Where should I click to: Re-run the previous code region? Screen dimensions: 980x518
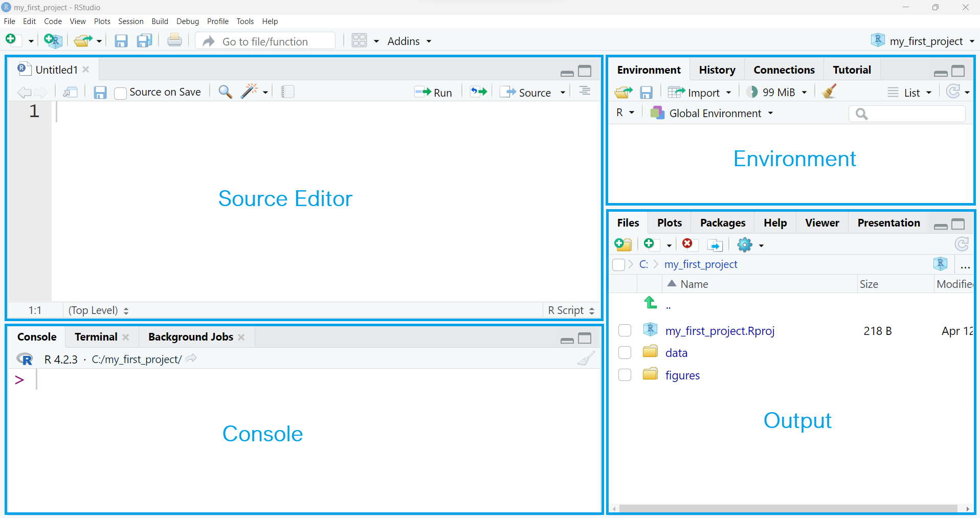(x=479, y=92)
